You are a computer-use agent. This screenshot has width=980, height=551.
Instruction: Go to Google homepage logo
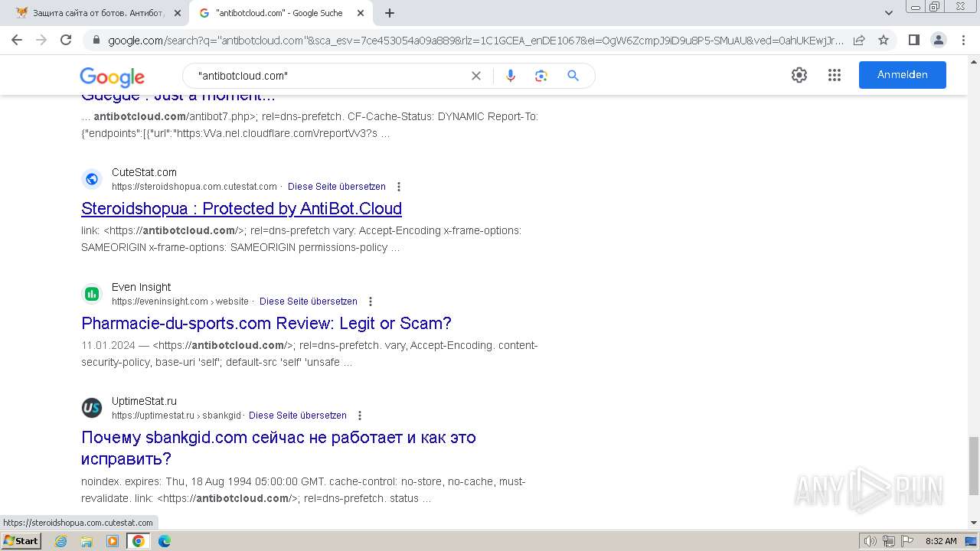click(x=113, y=77)
